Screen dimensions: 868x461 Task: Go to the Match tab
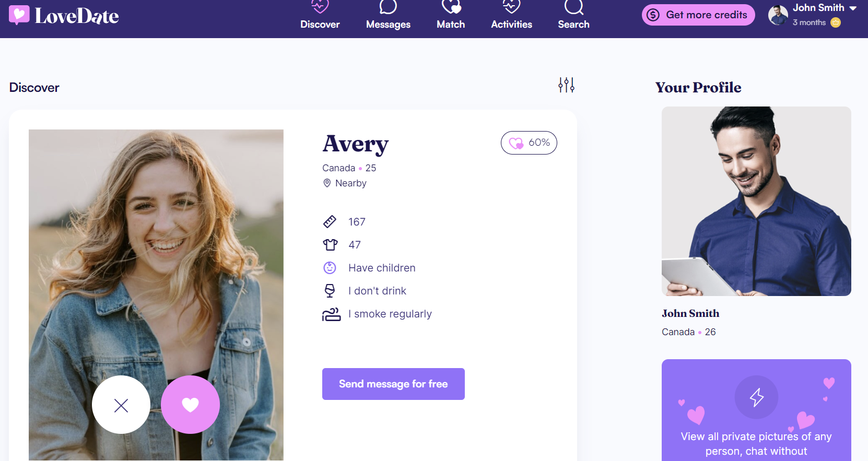[451, 16]
